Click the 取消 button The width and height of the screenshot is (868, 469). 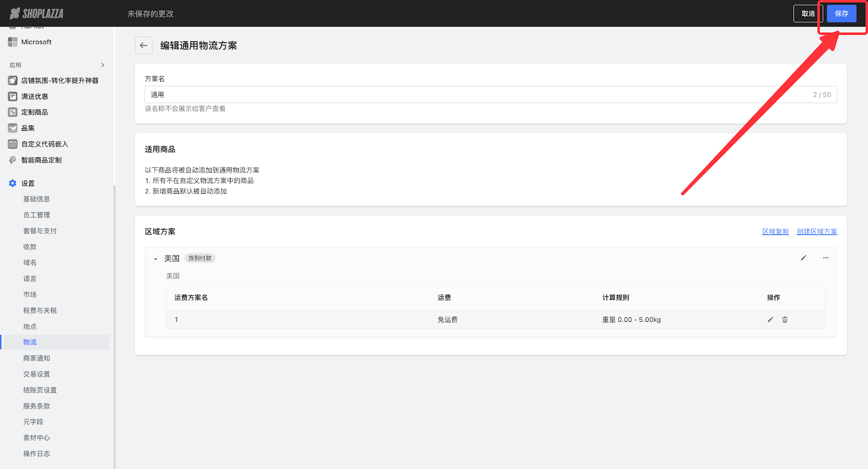tap(808, 14)
